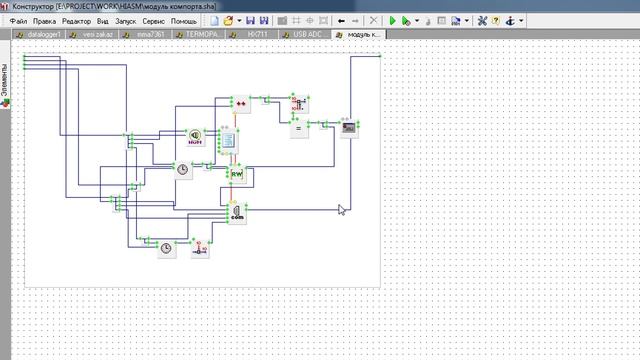
Task: Select the window form element
Action: coord(349,129)
